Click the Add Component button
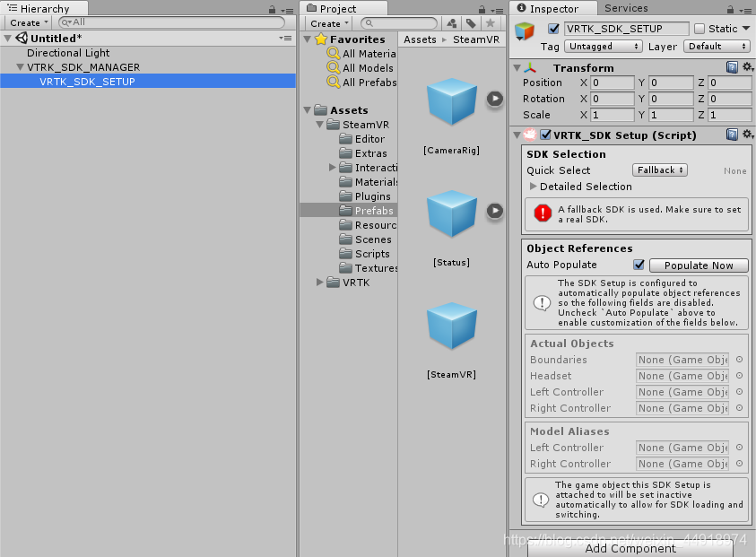 point(630,548)
